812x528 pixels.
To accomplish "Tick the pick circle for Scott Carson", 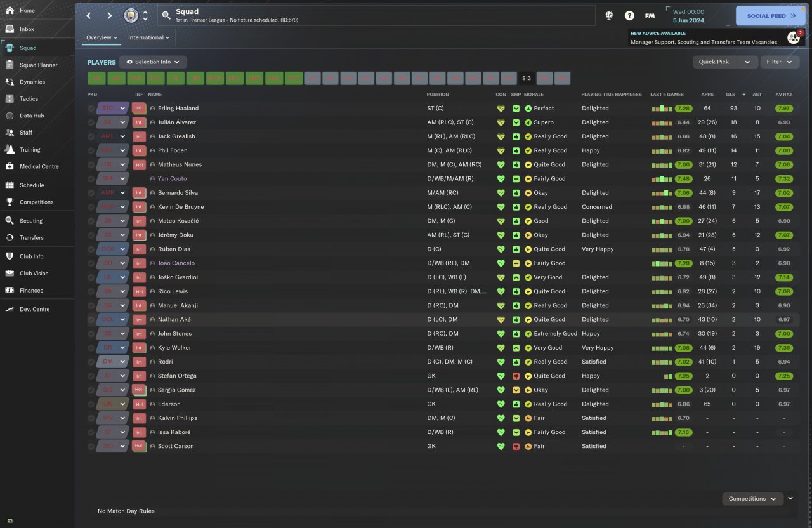I will [x=91, y=446].
